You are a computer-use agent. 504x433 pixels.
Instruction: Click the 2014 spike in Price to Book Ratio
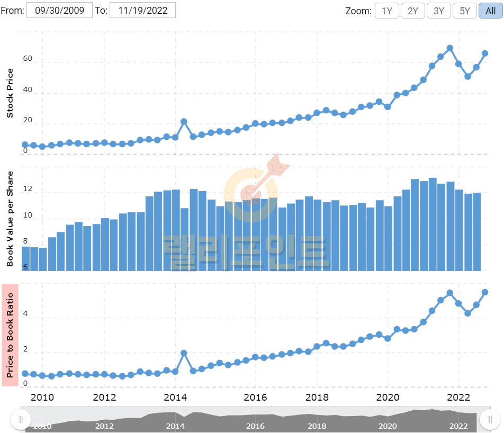coord(184,353)
